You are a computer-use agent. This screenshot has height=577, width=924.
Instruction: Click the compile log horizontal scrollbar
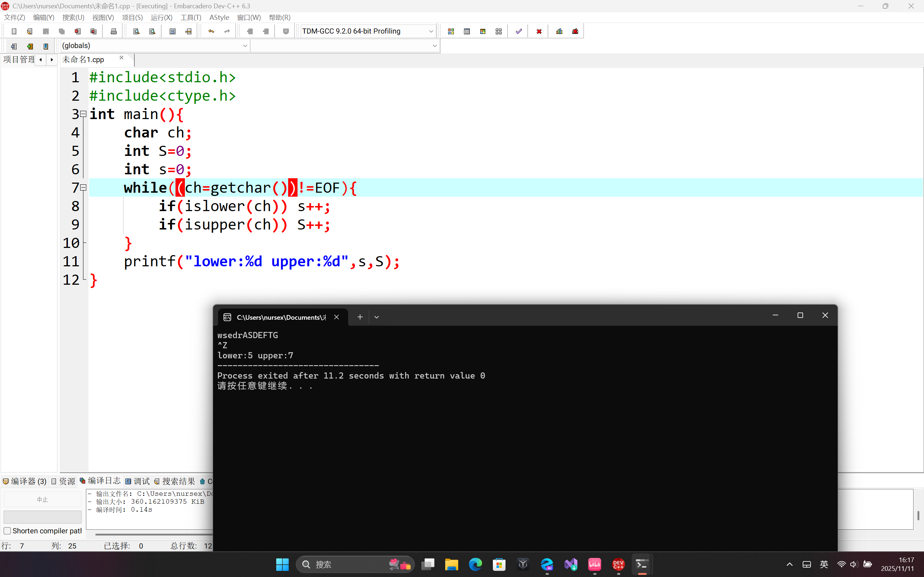point(153,534)
